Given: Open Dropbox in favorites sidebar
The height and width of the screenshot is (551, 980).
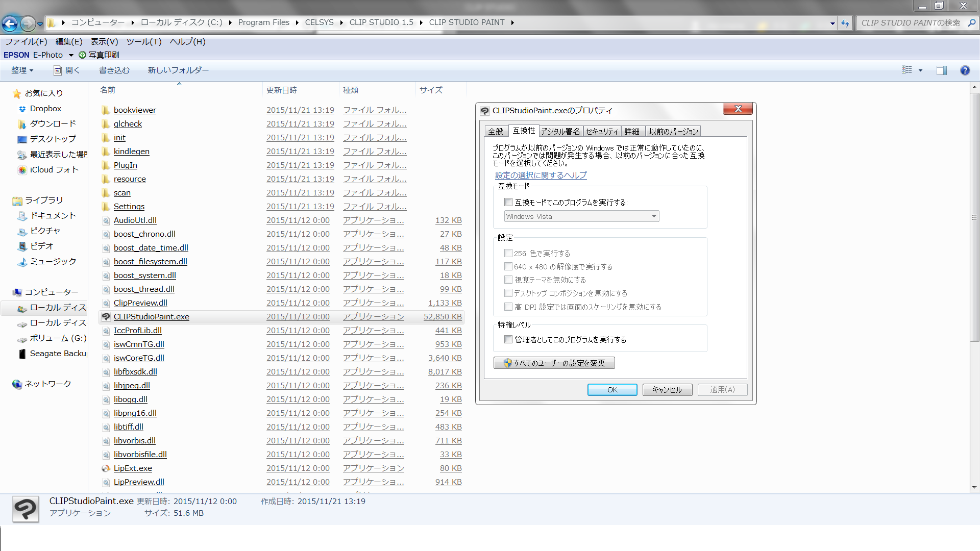Looking at the screenshot, I should pyautogui.click(x=45, y=109).
